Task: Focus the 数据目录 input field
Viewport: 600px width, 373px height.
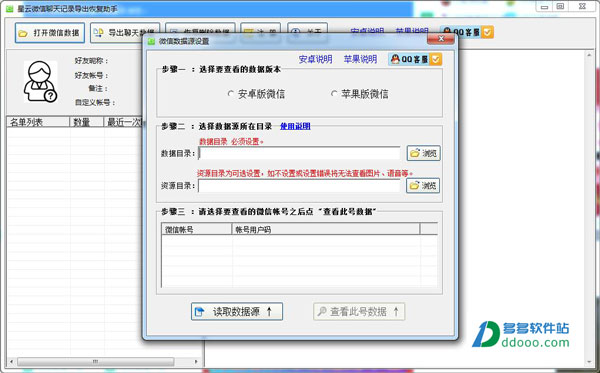Action: pos(299,153)
